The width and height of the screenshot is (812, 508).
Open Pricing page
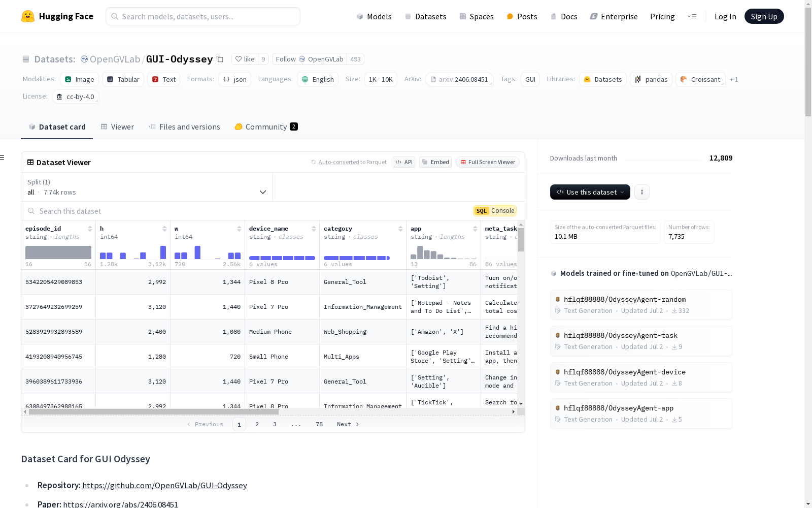662,16
